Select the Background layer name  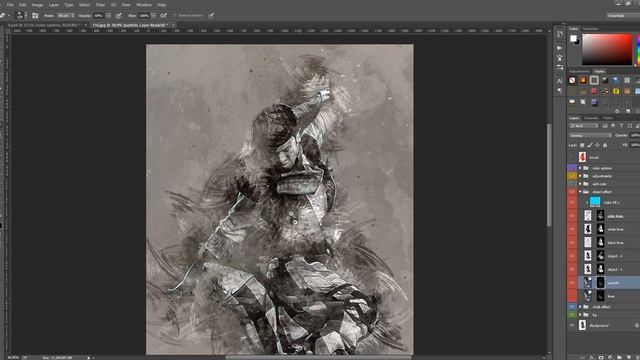coord(599,325)
